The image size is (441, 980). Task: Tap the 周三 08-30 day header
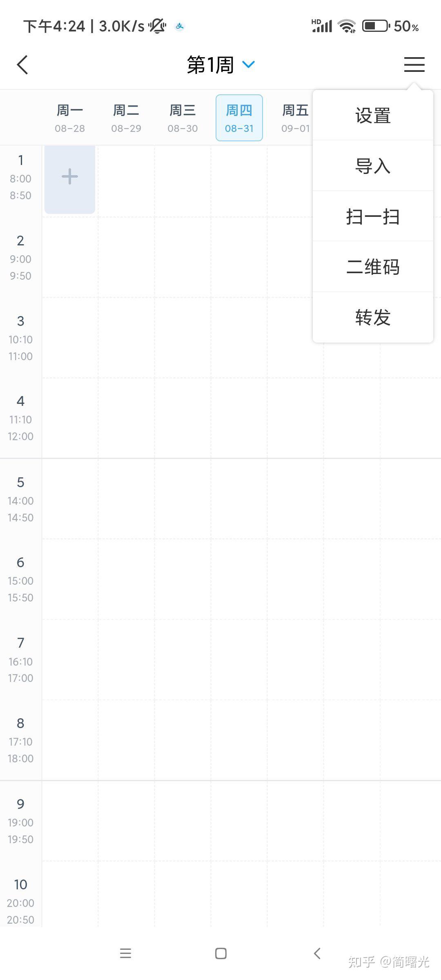click(x=183, y=118)
